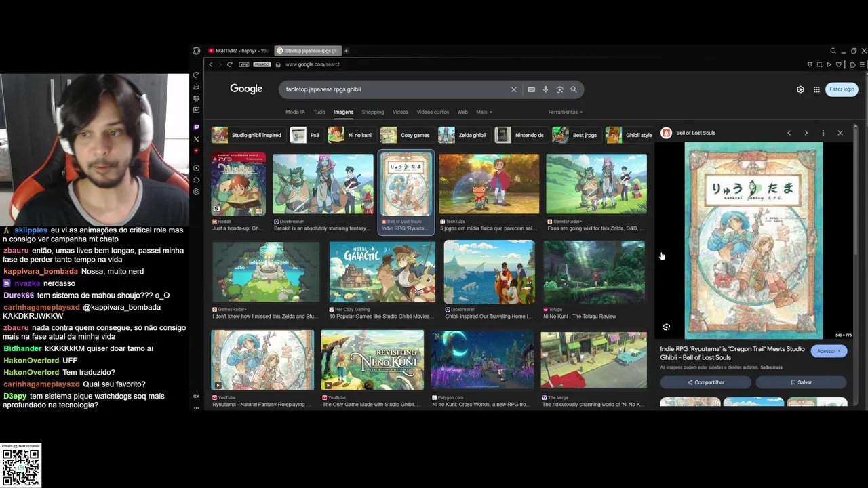Open the Opera menu logo icon

coord(196,51)
